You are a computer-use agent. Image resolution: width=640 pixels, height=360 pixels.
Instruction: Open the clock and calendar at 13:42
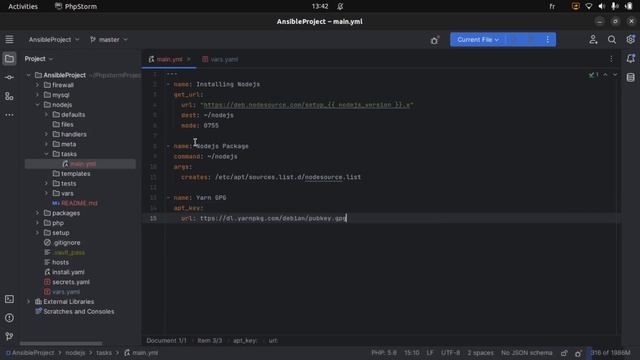point(320,6)
